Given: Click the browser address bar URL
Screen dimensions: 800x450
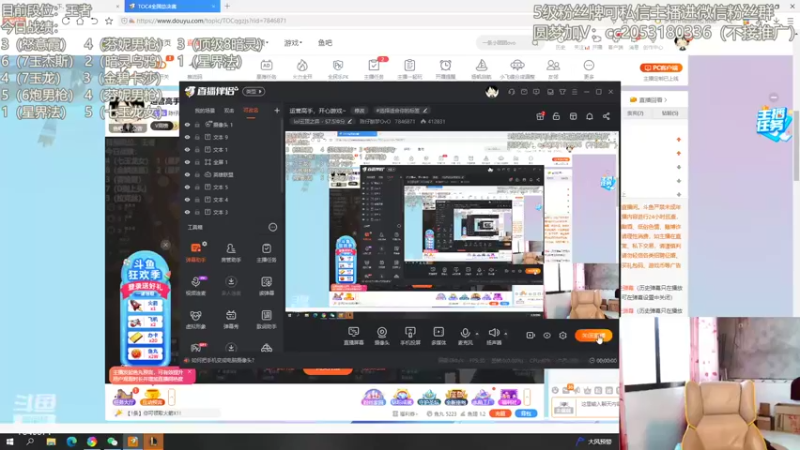Looking at the screenshot, I should click(211, 21).
